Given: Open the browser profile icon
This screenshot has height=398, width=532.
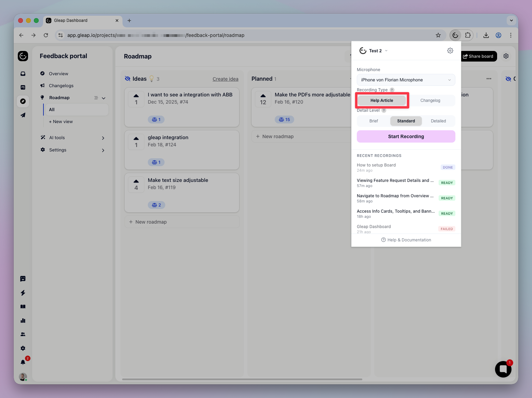Looking at the screenshot, I should [x=498, y=35].
